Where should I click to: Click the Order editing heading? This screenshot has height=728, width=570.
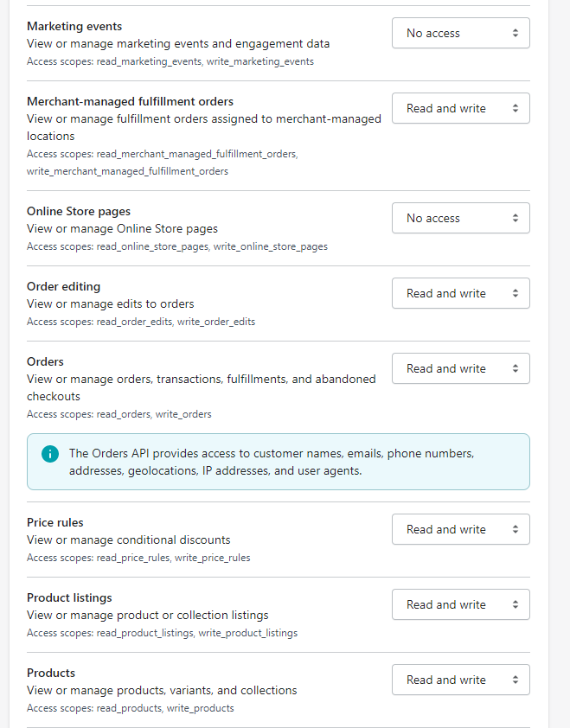click(63, 286)
